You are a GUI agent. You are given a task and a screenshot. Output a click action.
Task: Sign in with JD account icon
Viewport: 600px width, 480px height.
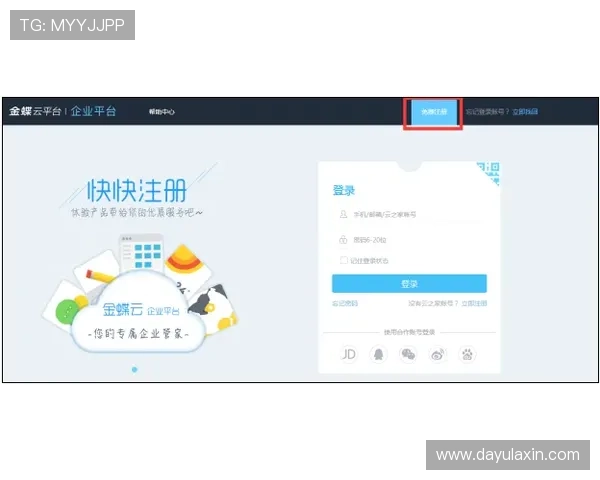(348, 354)
